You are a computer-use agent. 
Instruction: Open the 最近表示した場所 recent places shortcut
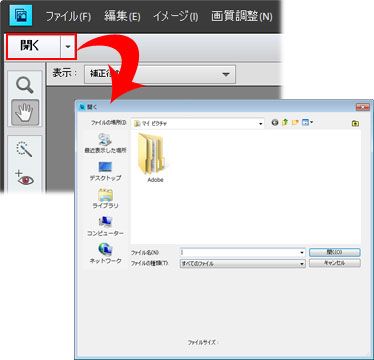(x=105, y=143)
